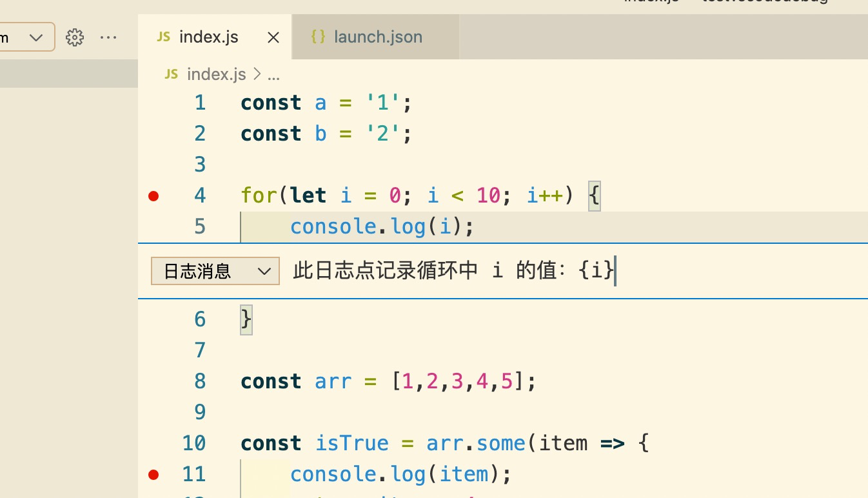The image size is (868, 498).
Task: Click line number 8 in the gutter
Action: point(200,381)
